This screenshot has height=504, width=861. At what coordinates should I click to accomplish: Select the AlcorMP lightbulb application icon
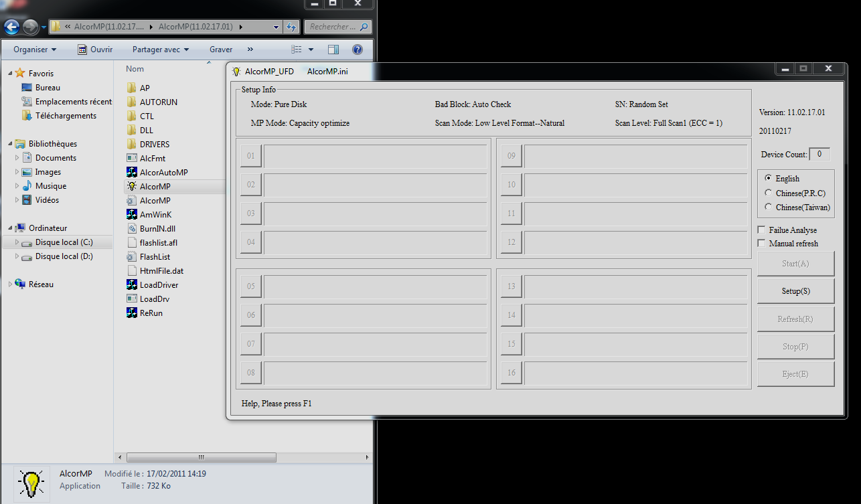coord(131,187)
